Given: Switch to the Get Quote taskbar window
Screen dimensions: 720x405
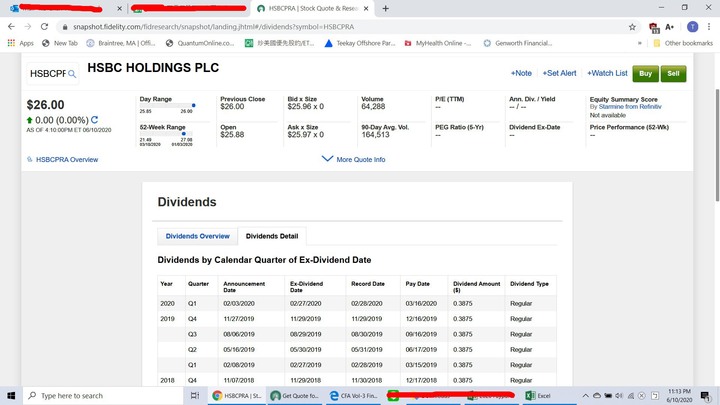Looking at the screenshot, I should pyautogui.click(x=295, y=396).
